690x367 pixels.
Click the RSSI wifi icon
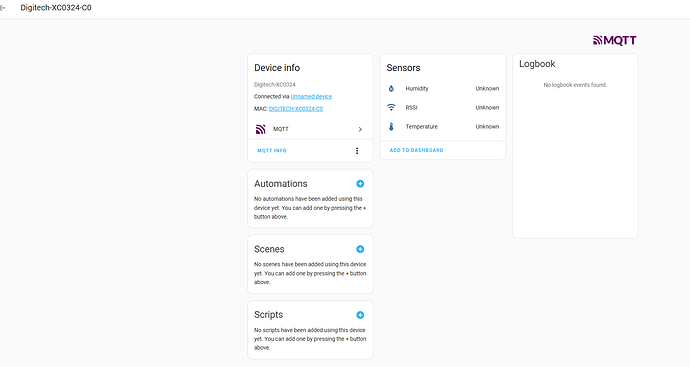tap(391, 107)
